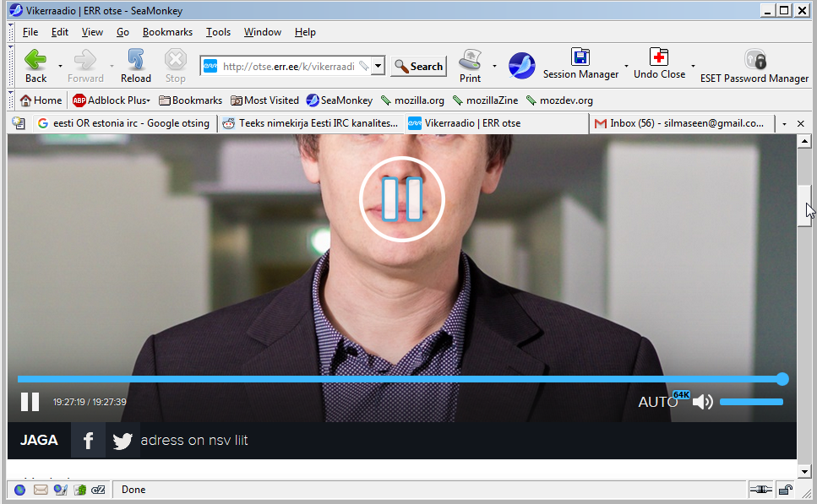Toggle the online/offline connection icon
Image resolution: width=817 pixels, height=504 pixels.
point(760,490)
